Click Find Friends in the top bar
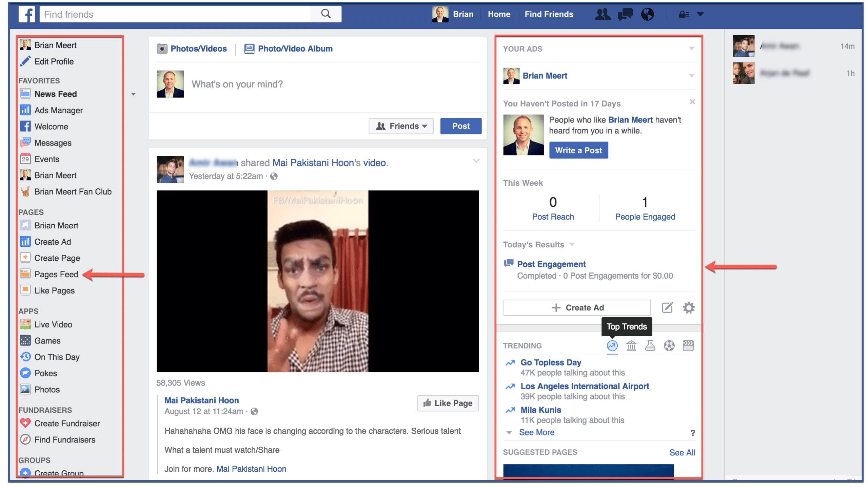868x487 pixels. [x=549, y=14]
